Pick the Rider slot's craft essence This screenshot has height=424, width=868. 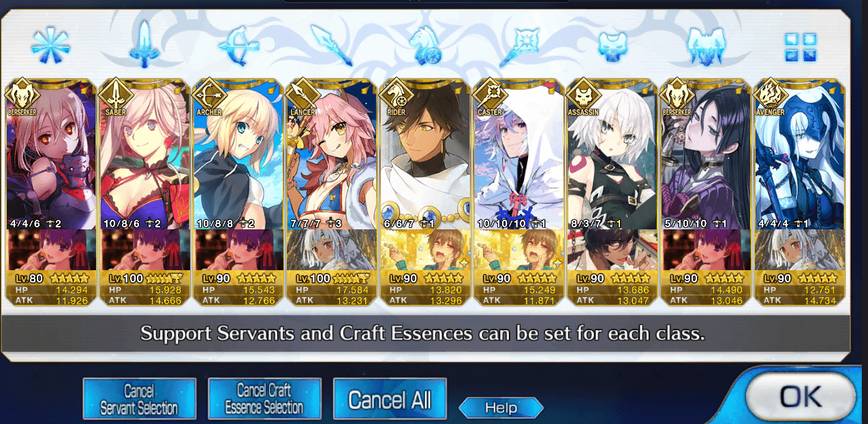tap(425, 250)
